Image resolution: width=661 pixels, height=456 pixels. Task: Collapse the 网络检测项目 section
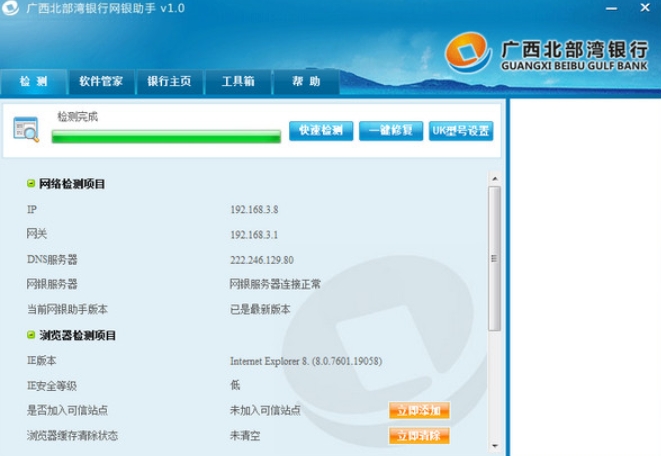pyautogui.click(x=31, y=183)
